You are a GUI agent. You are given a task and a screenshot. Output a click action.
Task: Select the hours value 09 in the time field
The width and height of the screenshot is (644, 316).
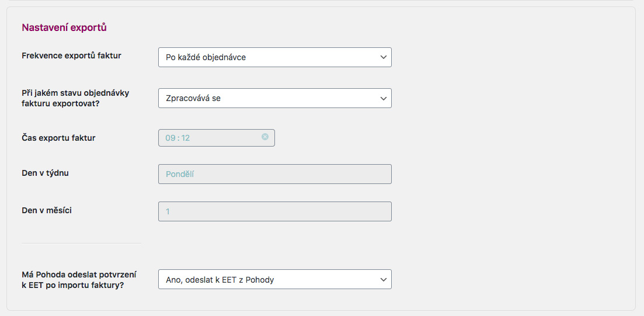click(x=170, y=138)
